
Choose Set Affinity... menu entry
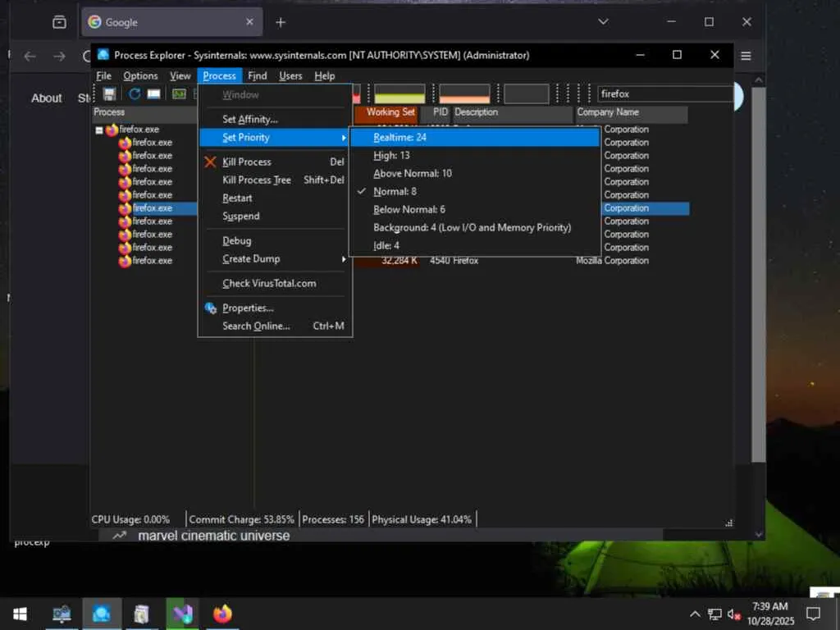[x=275, y=120]
